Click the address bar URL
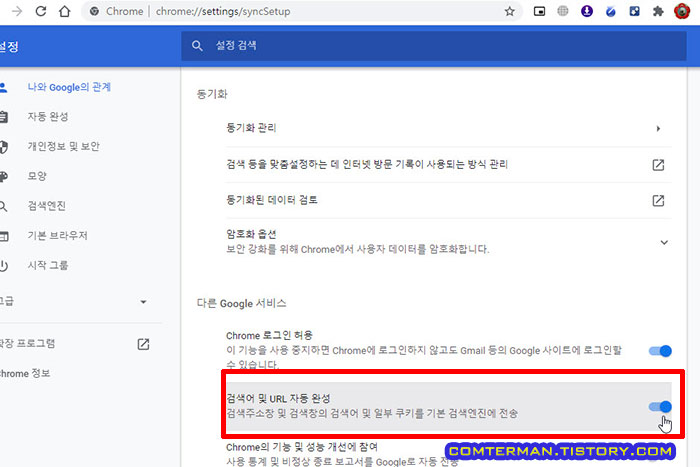Screen dimensions: 700x467 point(223,11)
